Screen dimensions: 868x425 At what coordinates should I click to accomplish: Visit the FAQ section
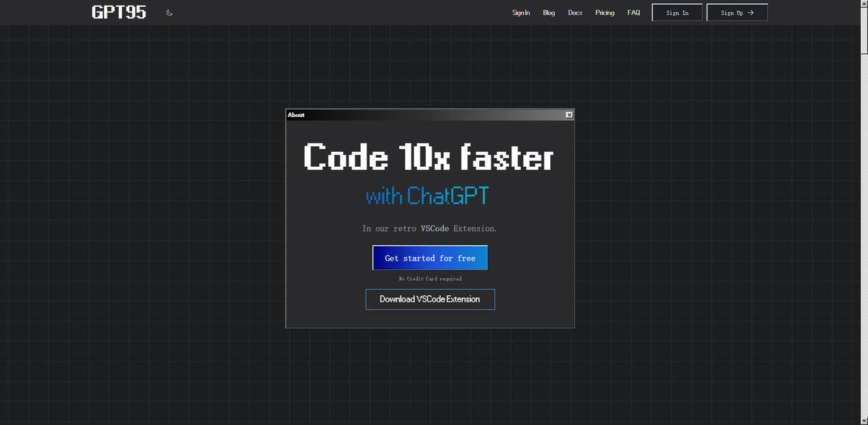click(x=634, y=12)
